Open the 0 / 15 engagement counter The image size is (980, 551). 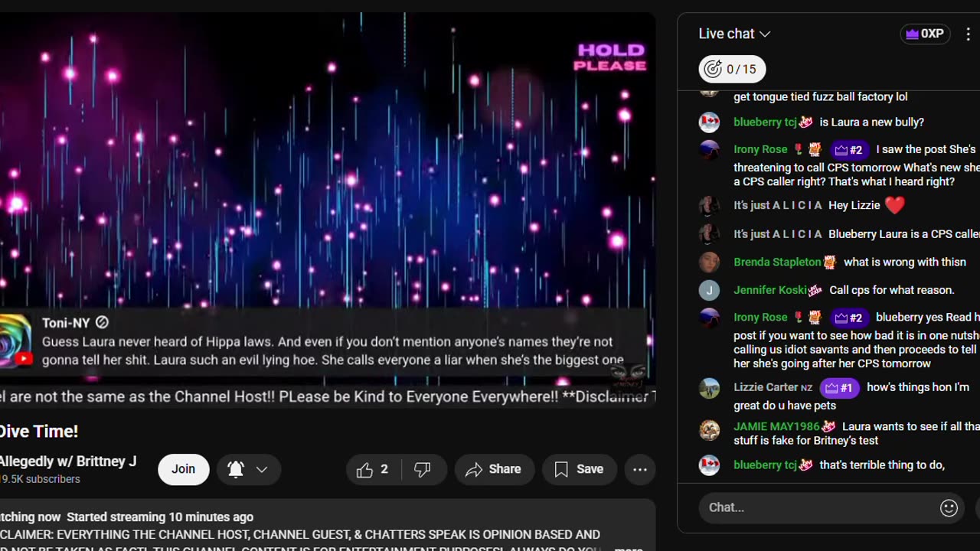pyautogui.click(x=732, y=69)
